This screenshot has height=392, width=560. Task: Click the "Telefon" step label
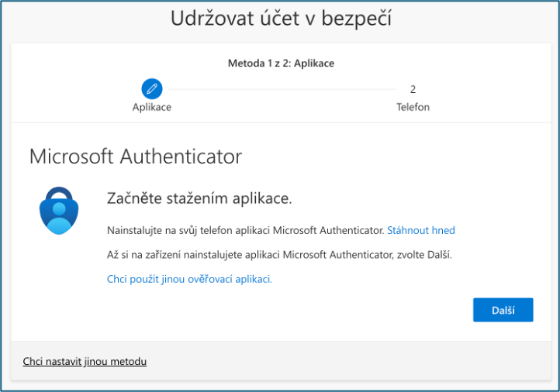[413, 107]
